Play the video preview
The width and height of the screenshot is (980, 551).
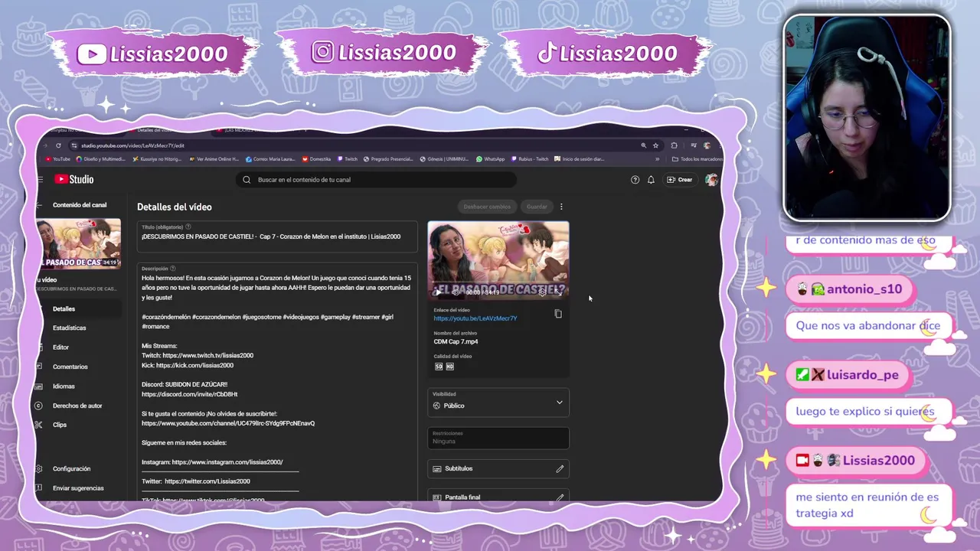click(x=438, y=292)
